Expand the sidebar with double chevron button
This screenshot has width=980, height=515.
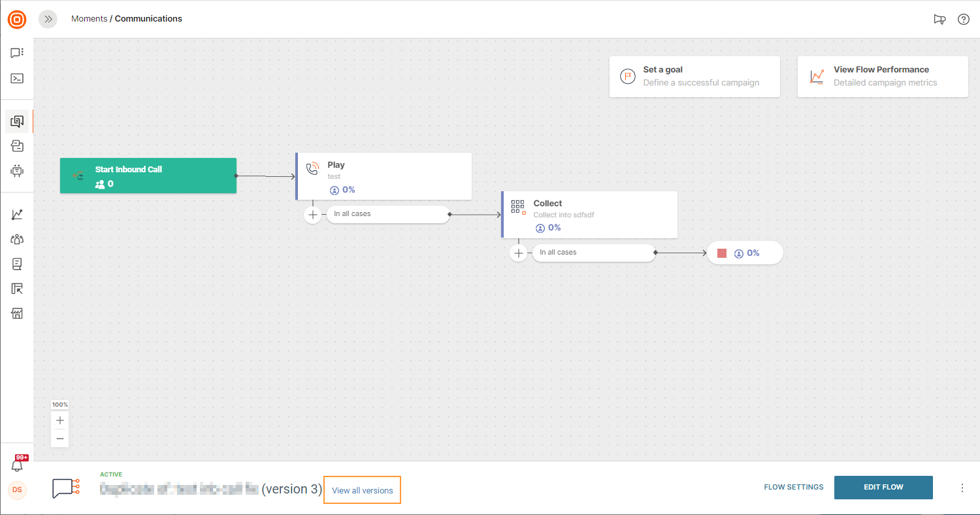48,19
